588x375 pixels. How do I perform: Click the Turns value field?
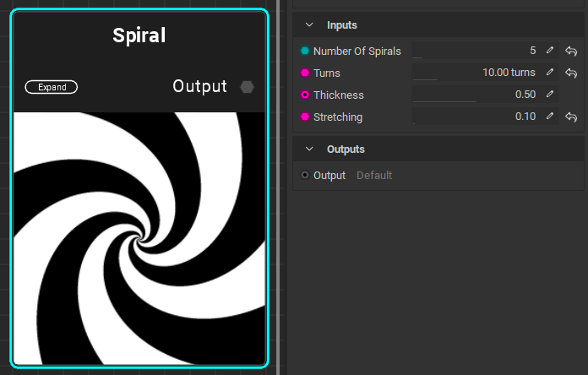pyautogui.click(x=475, y=73)
